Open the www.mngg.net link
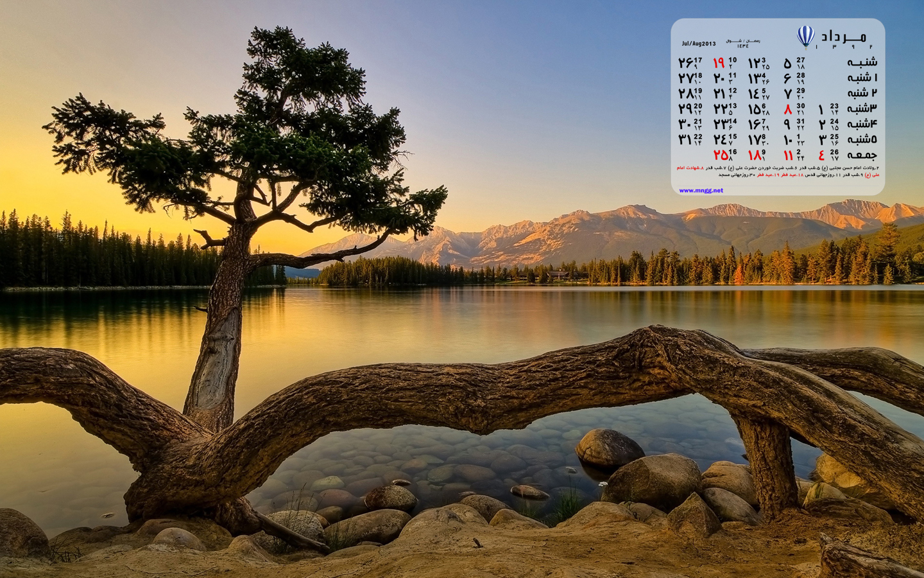Screen dimensions: 924x578 [x=701, y=190]
